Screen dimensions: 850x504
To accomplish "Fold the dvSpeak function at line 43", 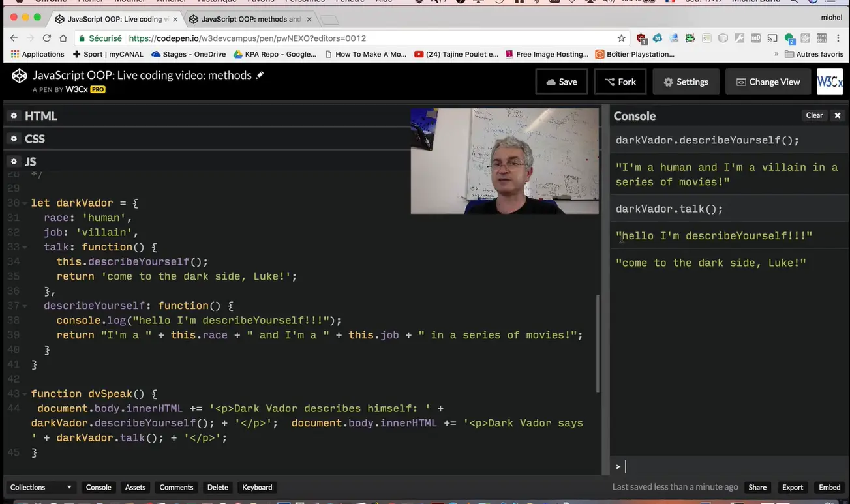I will point(25,394).
